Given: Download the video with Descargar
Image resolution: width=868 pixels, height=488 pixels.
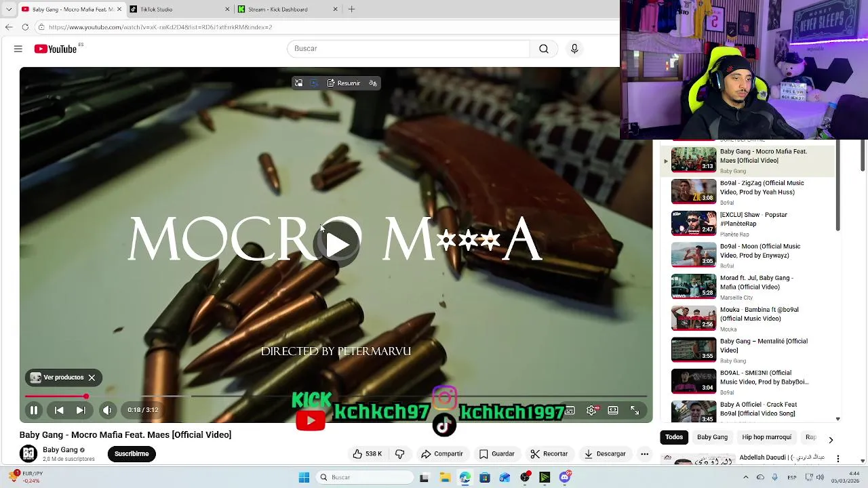Looking at the screenshot, I should click(x=605, y=454).
